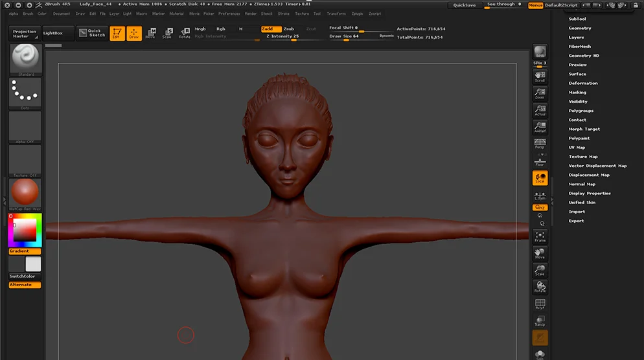
Task: Open the Brush menu
Action: pyautogui.click(x=28, y=14)
